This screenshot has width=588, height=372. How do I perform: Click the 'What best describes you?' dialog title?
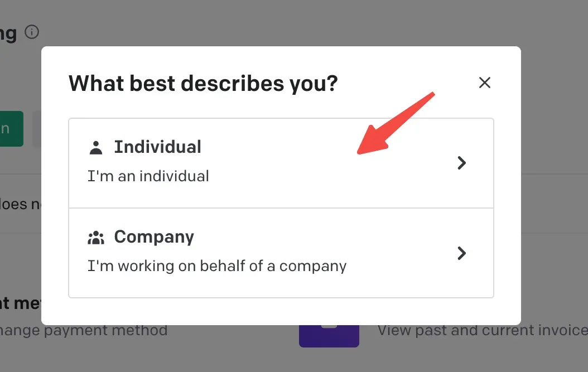(x=203, y=84)
